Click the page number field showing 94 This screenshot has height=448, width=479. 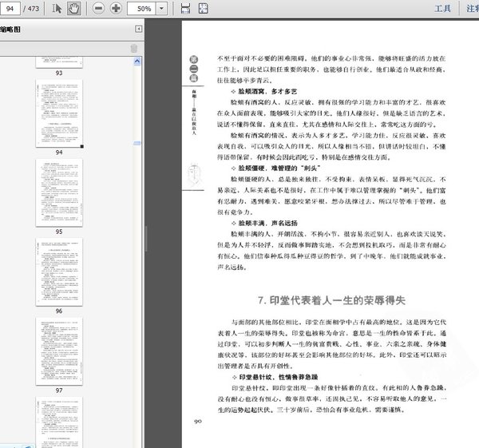coord(11,8)
